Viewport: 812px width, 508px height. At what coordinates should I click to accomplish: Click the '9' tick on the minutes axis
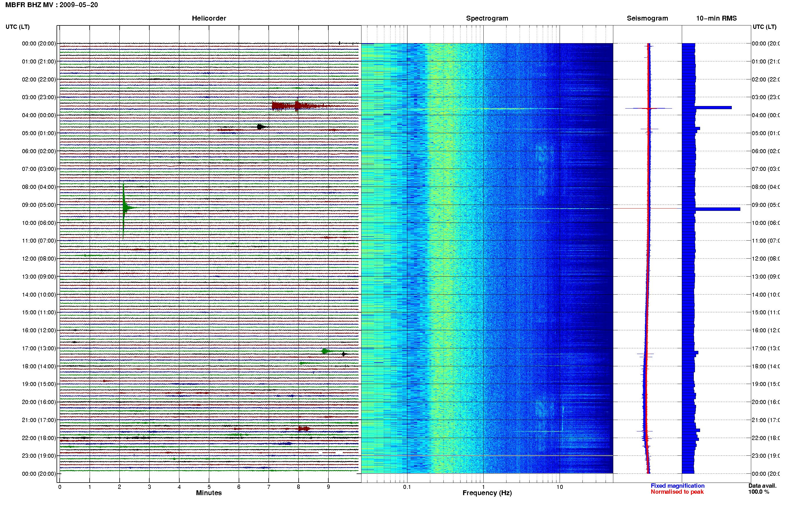coord(328,487)
